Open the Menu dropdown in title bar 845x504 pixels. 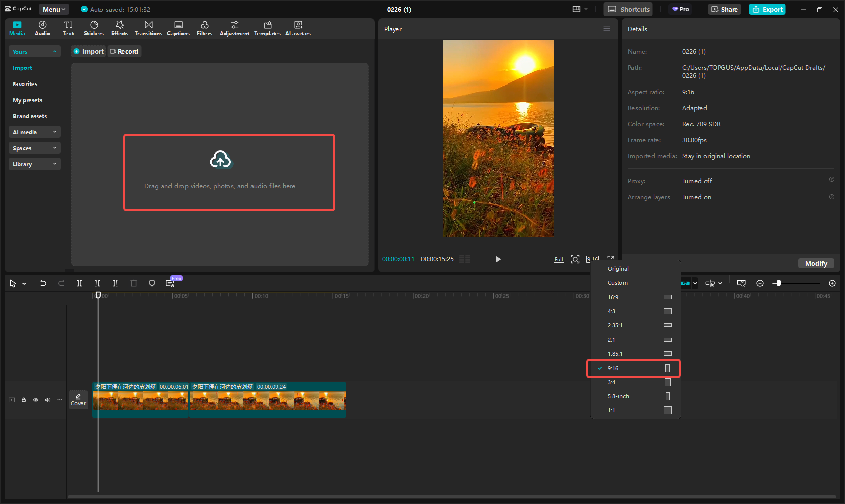click(x=54, y=9)
